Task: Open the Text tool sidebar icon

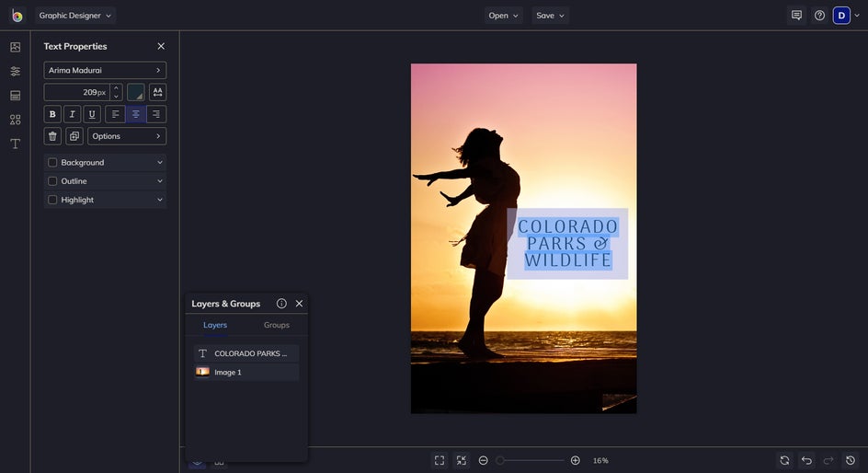Action: [16, 144]
